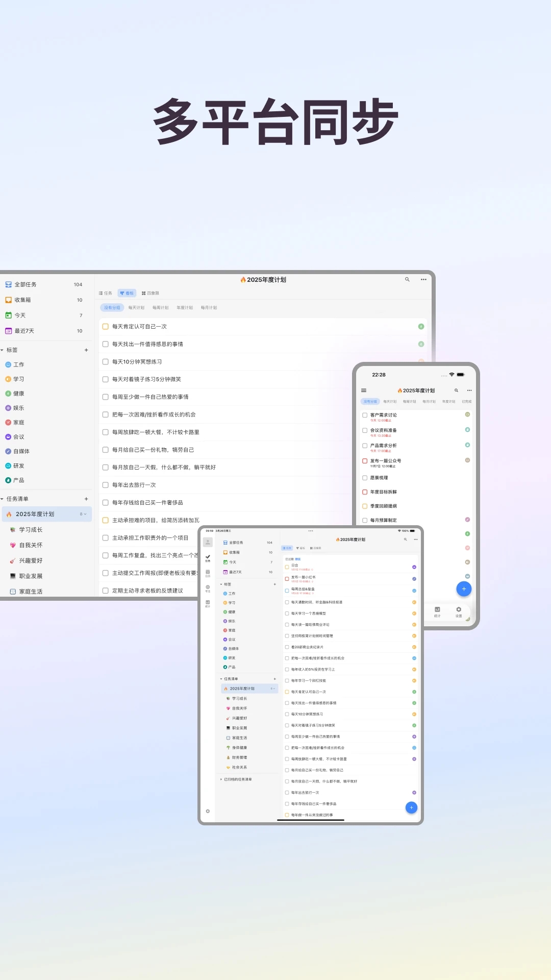Viewport: 551px width, 980px height.
Task: Click the purple tag badge beside 每月预算制定
Action: (467, 520)
